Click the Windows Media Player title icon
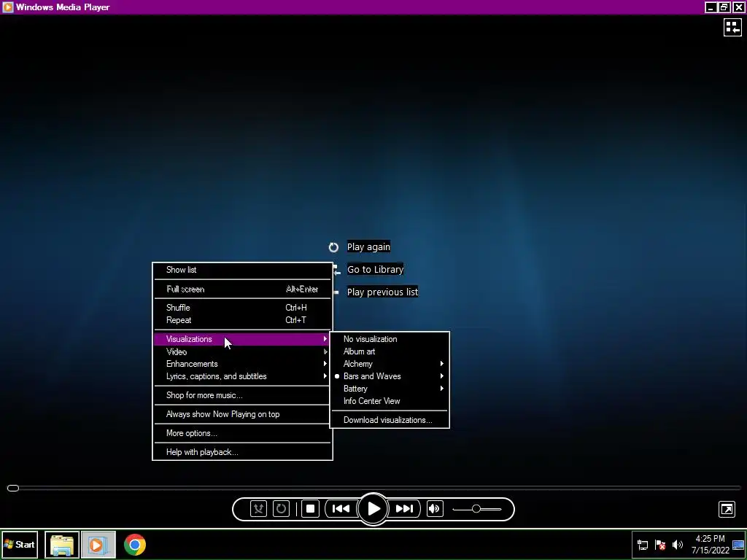 (7, 7)
